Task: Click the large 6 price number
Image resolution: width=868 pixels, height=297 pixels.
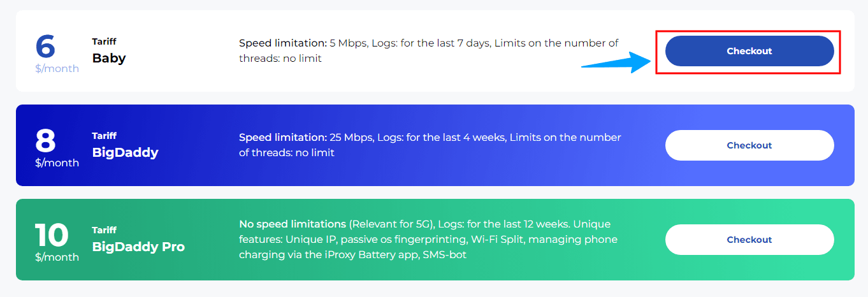Action: click(x=45, y=47)
